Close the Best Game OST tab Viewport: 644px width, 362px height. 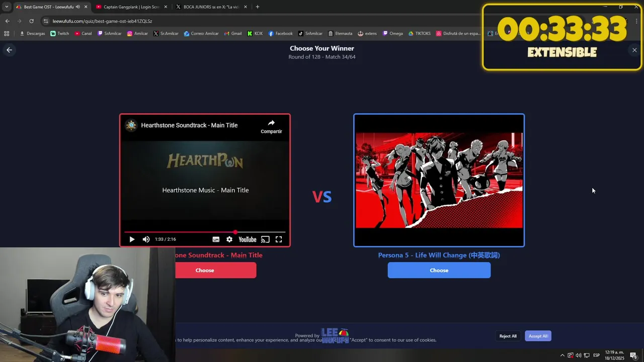point(86,7)
